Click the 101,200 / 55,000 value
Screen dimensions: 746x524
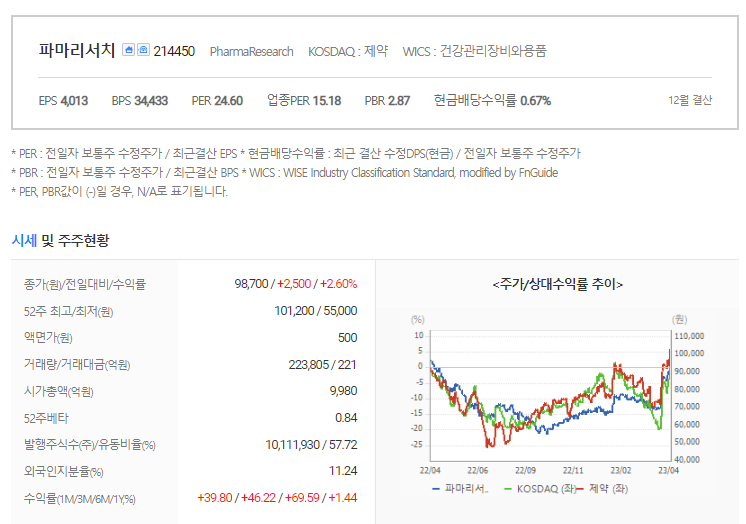[315, 311]
